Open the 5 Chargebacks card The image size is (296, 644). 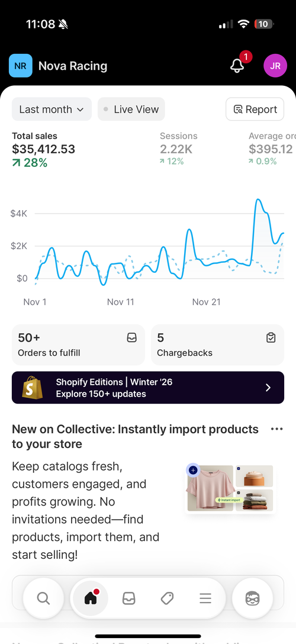pos(218,344)
